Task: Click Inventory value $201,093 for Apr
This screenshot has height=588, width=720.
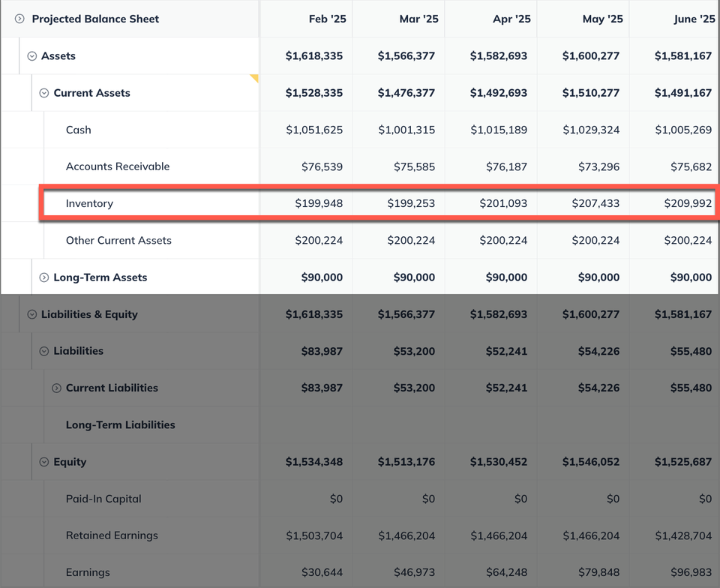Action: tap(503, 203)
